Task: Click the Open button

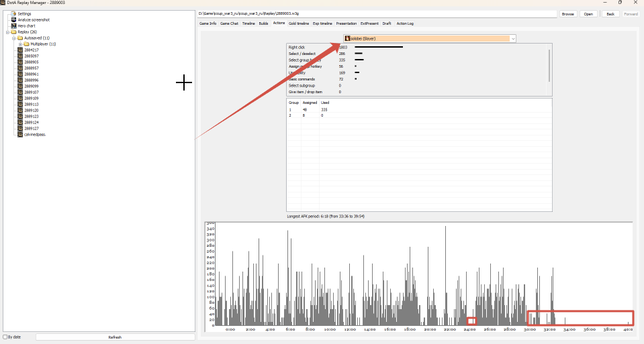Action: 588,14
